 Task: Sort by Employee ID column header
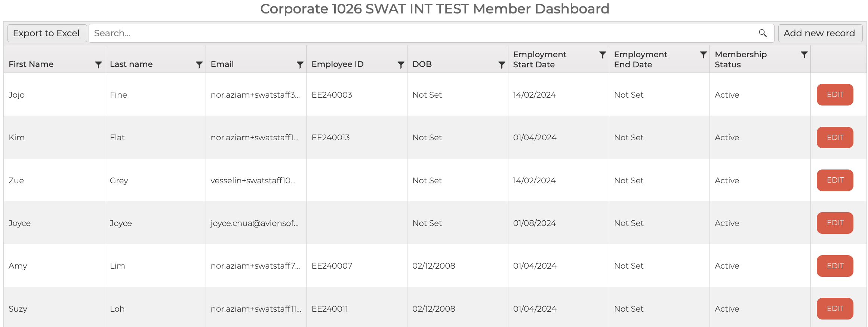337,64
